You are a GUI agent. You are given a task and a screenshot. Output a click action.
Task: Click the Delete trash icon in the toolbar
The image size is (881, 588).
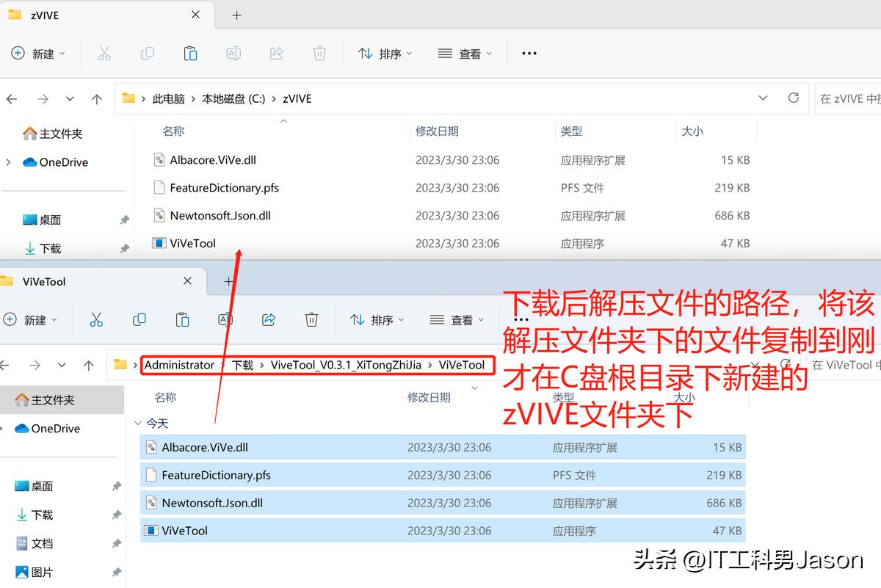(x=319, y=52)
